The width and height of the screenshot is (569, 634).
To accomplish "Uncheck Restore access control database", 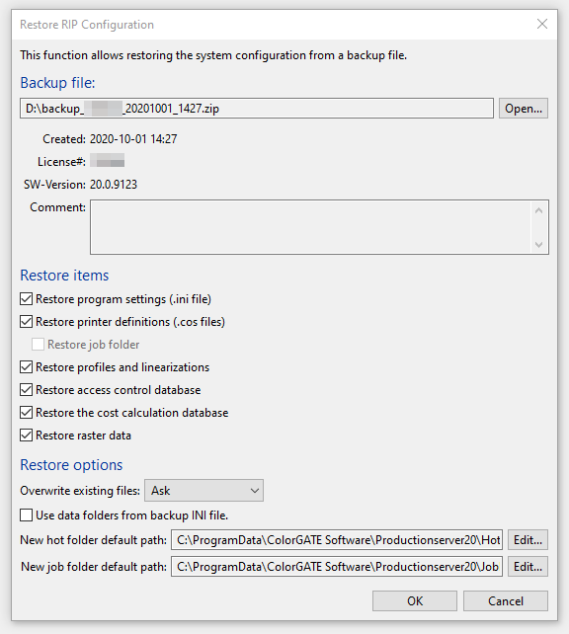I will (26, 389).
